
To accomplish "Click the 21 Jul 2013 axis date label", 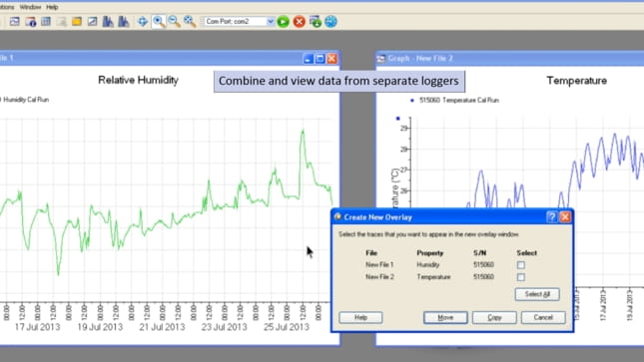I will click(162, 327).
